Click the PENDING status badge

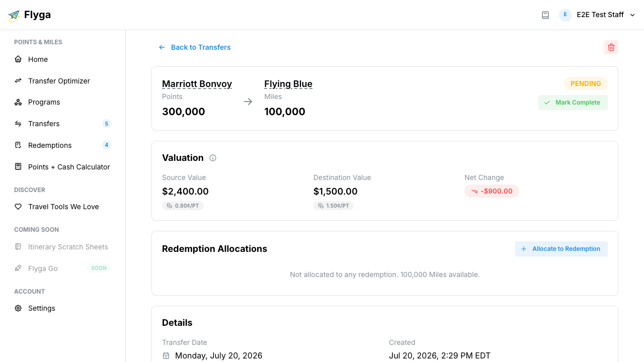click(586, 83)
